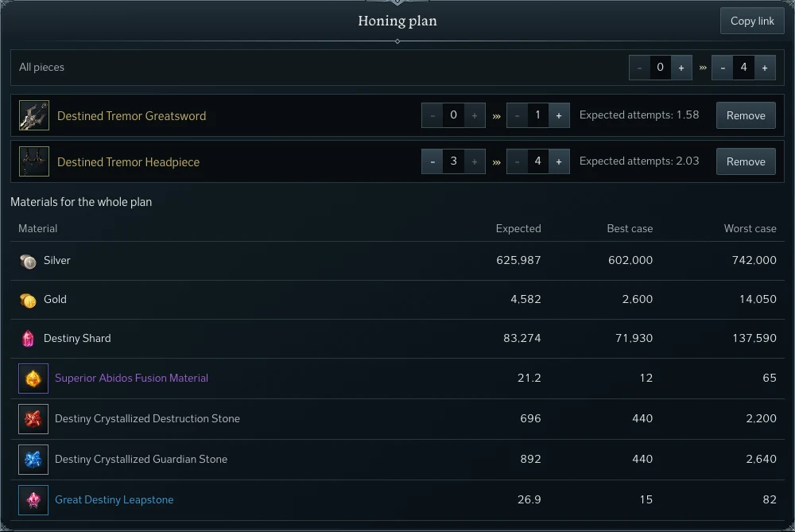Click the Destined Tremor Greatsword item icon

tap(34, 115)
